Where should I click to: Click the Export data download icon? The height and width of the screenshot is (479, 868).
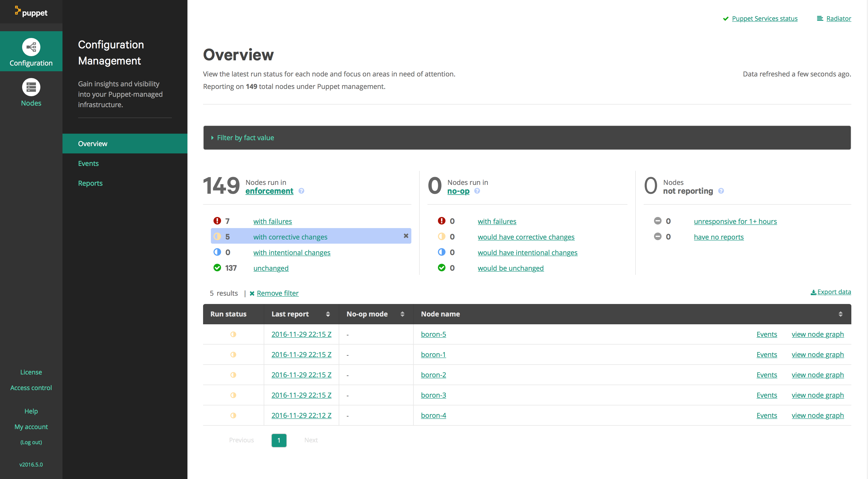[813, 293]
